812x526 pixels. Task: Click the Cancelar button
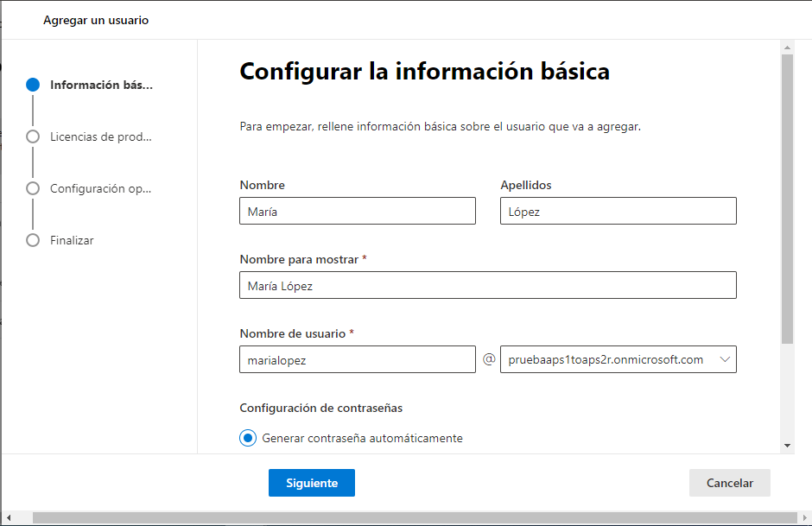point(730,483)
